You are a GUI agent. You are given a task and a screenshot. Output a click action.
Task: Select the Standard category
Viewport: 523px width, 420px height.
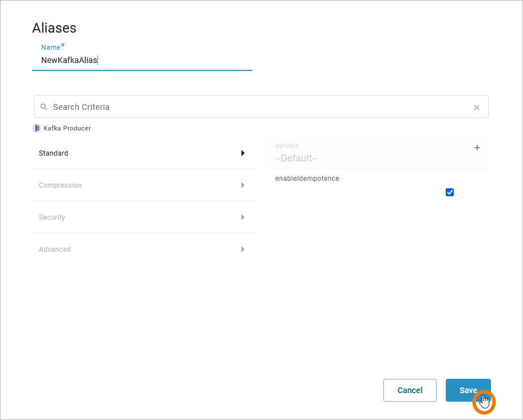pyautogui.click(x=54, y=153)
